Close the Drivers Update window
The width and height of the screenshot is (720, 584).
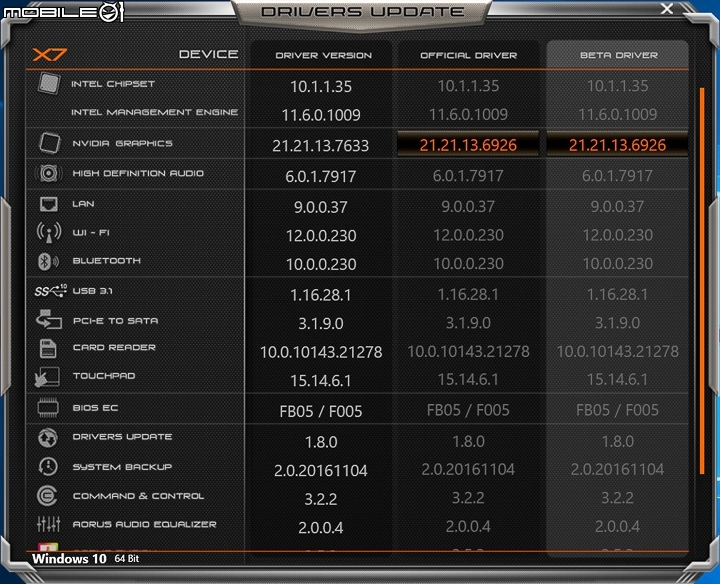tap(667, 9)
